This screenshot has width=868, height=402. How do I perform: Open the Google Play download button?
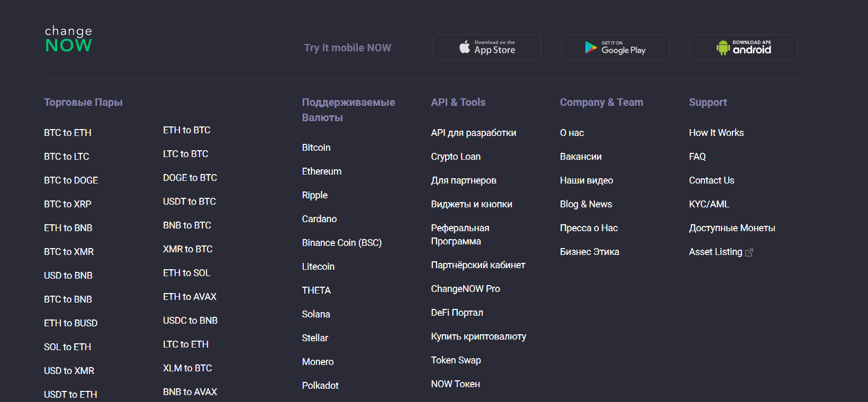(616, 48)
